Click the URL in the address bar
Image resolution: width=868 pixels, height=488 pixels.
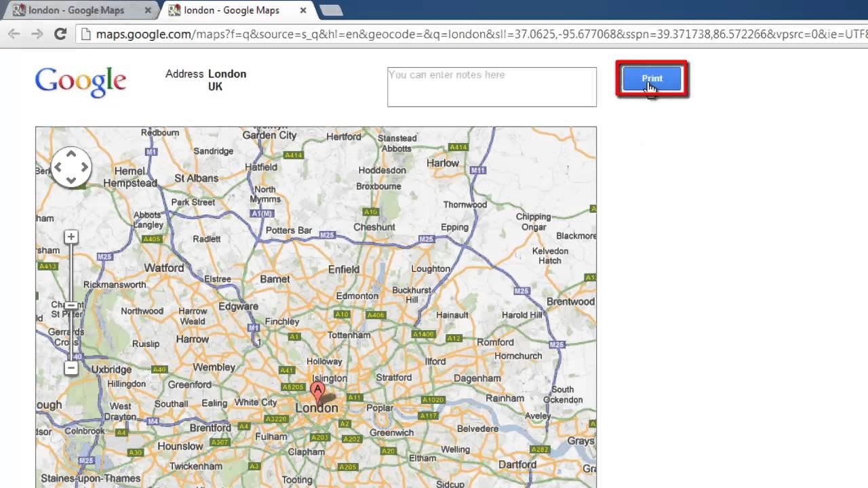[481, 34]
